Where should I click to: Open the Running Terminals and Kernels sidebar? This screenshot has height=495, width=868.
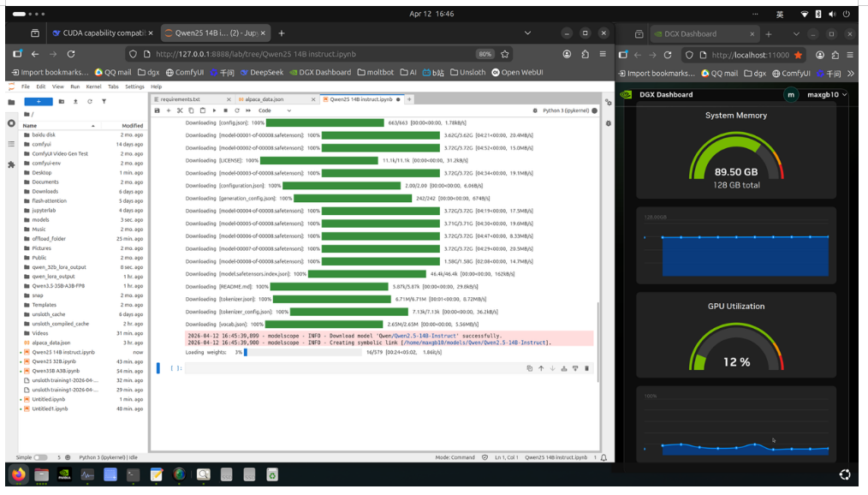point(12,123)
